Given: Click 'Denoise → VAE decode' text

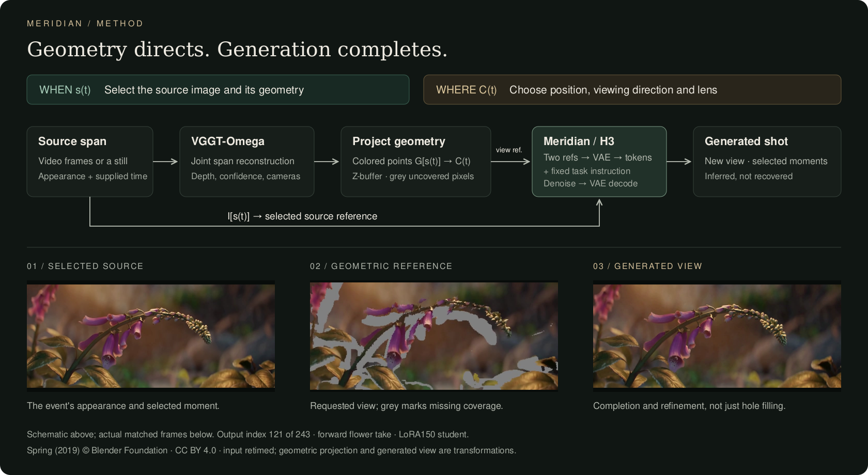Looking at the screenshot, I should [x=591, y=183].
